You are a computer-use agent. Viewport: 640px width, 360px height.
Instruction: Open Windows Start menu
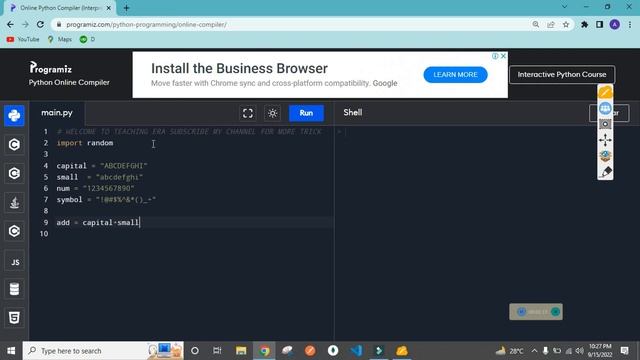(11, 351)
